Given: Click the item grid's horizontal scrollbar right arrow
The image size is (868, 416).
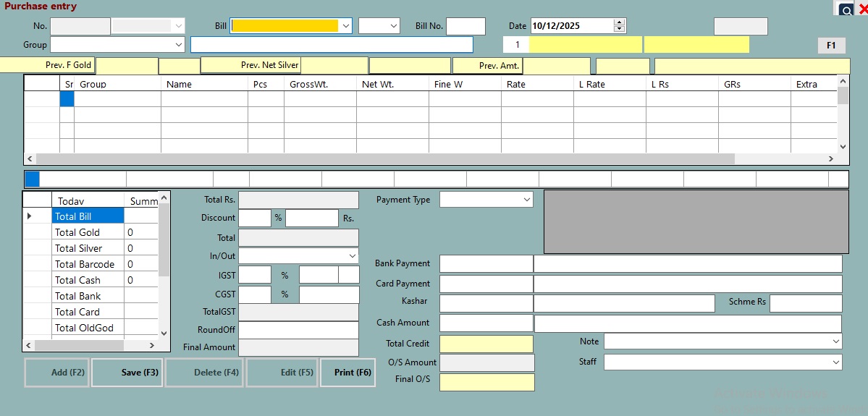Looking at the screenshot, I should click(831, 159).
